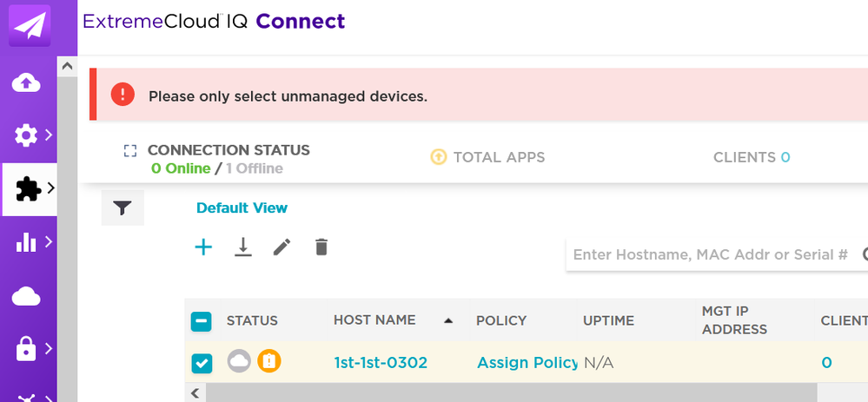
Task: Click the 0 Online status text
Action: click(x=181, y=168)
